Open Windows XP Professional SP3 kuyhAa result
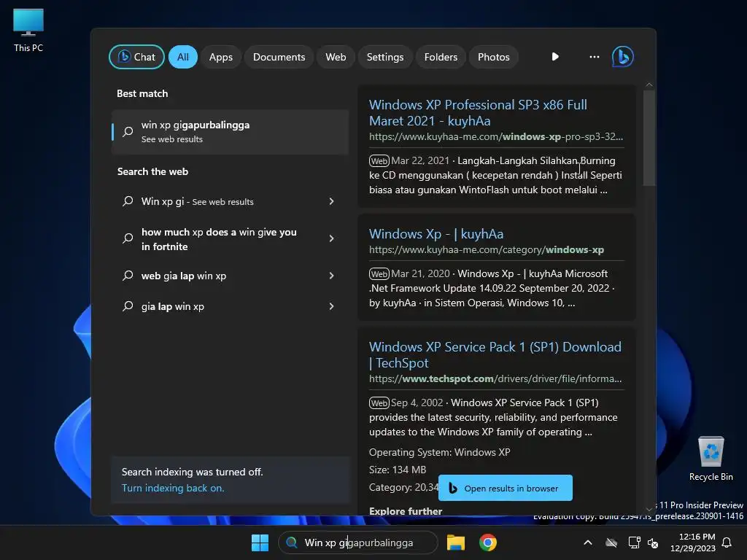The image size is (747, 560). pos(478,113)
